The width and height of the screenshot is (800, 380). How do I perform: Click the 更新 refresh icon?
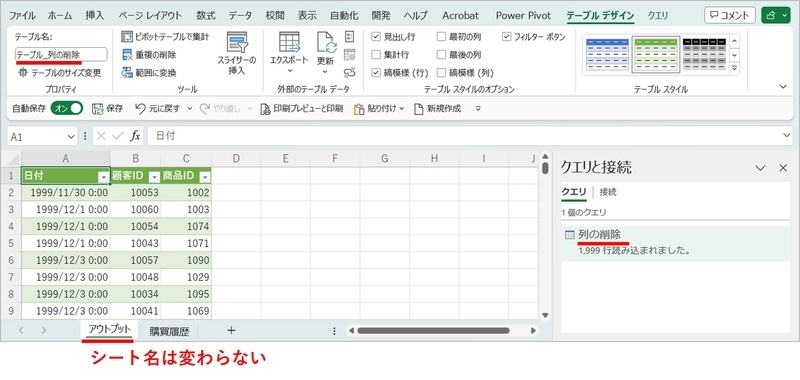pyautogui.click(x=327, y=42)
